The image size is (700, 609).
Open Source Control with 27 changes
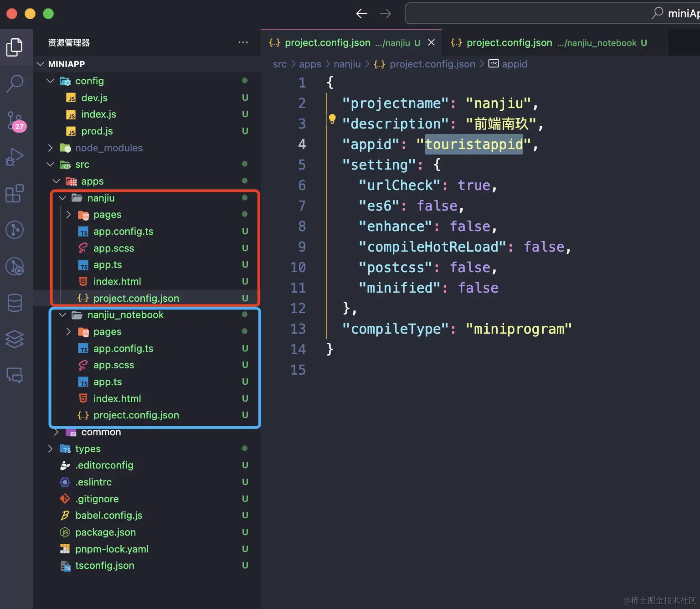15,120
